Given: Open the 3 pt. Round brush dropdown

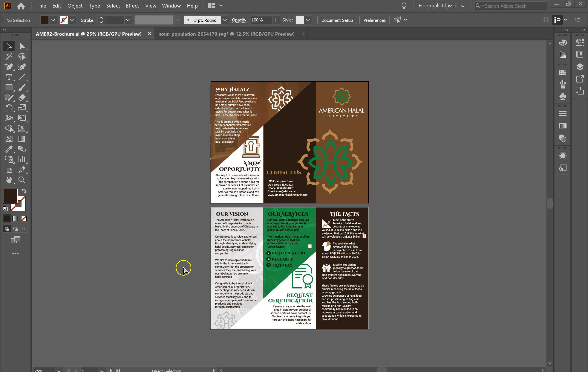Looking at the screenshot, I should pos(225,20).
